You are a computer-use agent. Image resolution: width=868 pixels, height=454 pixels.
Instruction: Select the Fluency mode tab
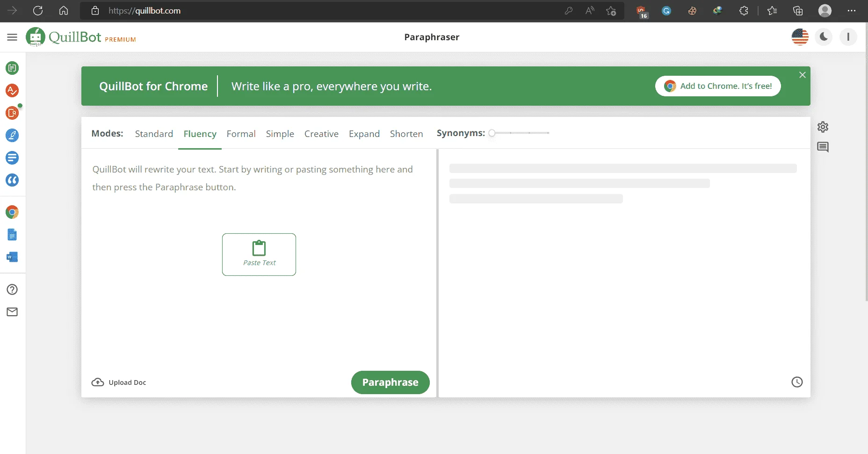tap(200, 134)
